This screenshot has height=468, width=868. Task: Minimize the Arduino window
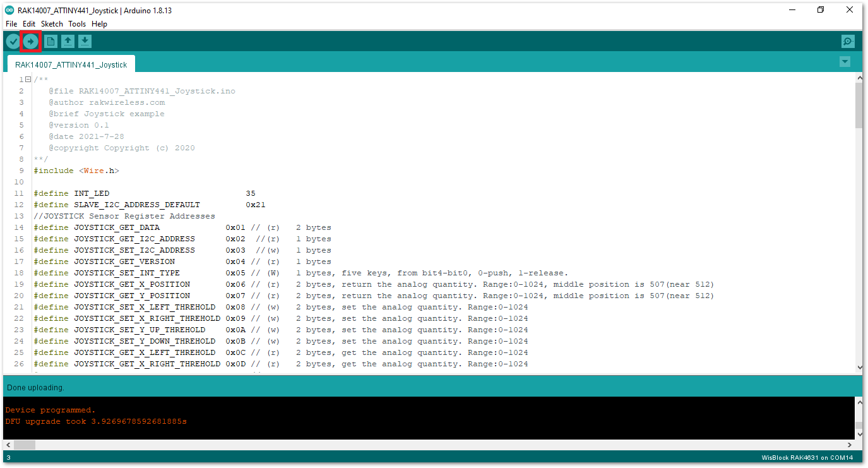pos(792,10)
